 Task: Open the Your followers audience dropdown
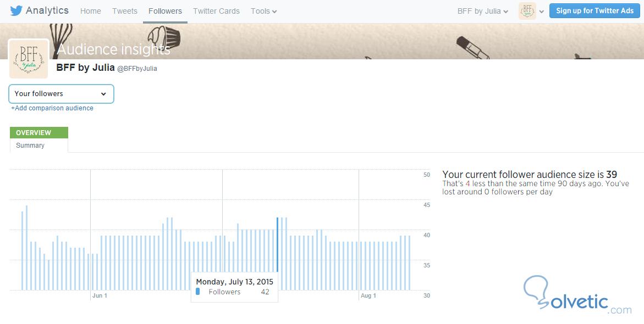(x=61, y=94)
